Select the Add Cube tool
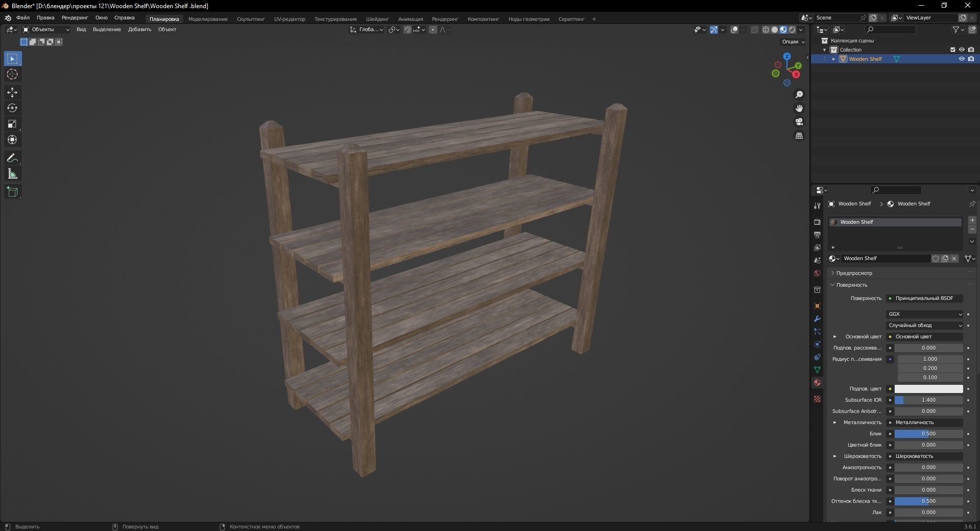 [12, 192]
